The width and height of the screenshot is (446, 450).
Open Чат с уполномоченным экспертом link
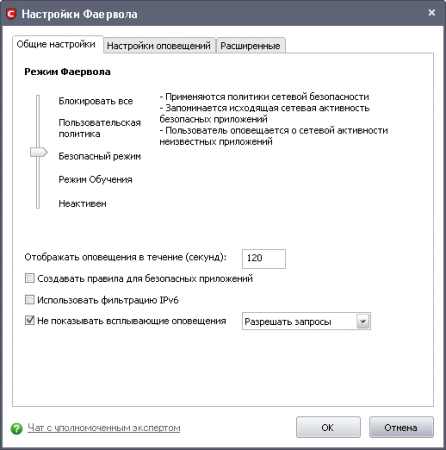[104, 428]
